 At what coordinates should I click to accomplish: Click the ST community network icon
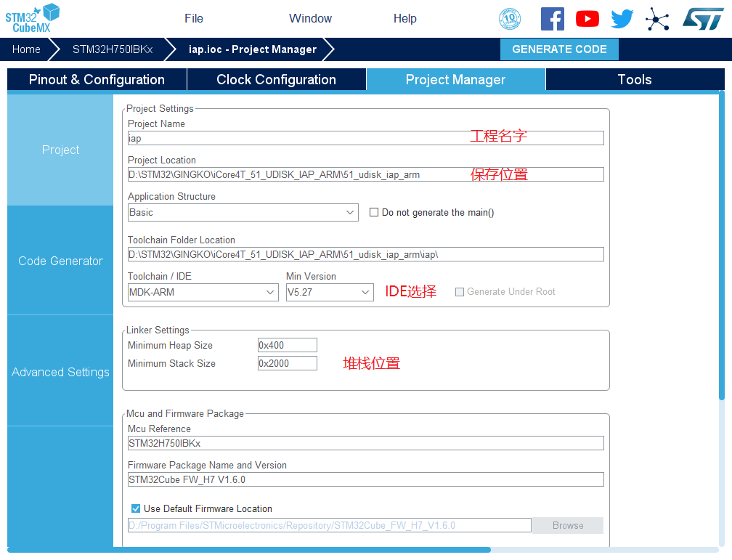pyautogui.click(x=657, y=19)
